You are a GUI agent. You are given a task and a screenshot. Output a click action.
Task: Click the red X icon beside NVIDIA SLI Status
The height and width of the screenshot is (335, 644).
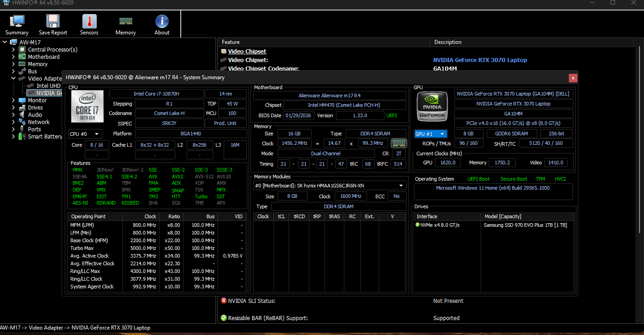coord(224,301)
